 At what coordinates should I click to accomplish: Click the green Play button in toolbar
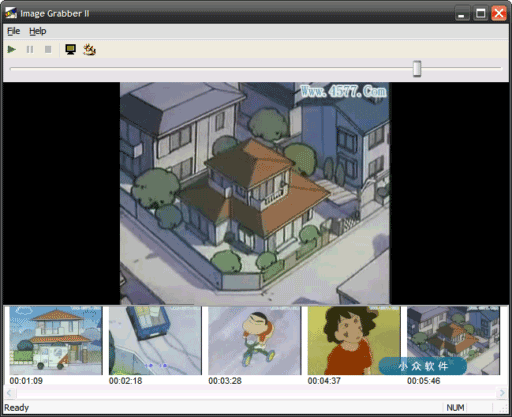click(x=12, y=50)
